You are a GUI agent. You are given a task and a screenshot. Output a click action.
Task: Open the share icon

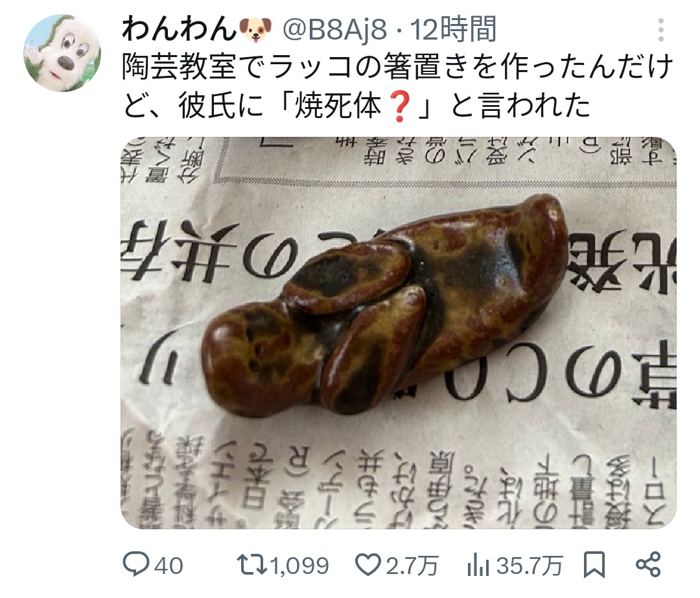point(647,564)
